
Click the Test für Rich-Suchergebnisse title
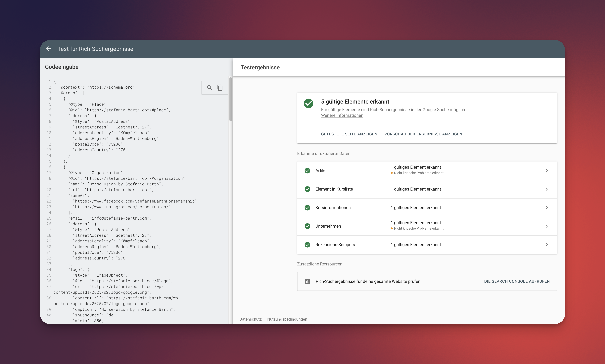click(x=95, y=49)
